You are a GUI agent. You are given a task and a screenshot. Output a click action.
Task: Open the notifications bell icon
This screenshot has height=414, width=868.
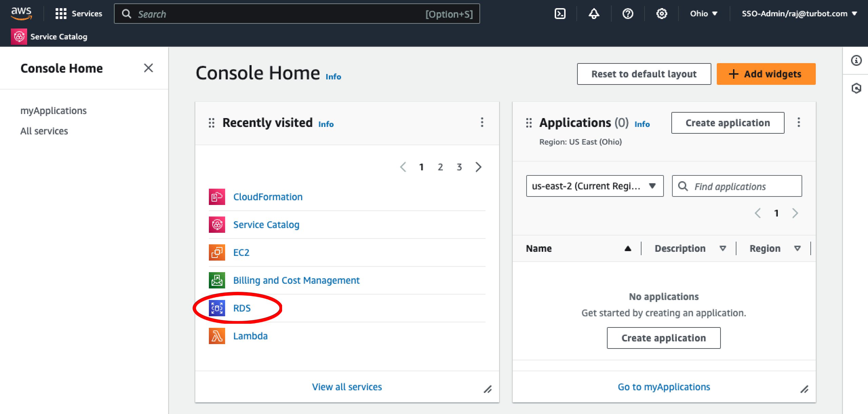(594, 14)
